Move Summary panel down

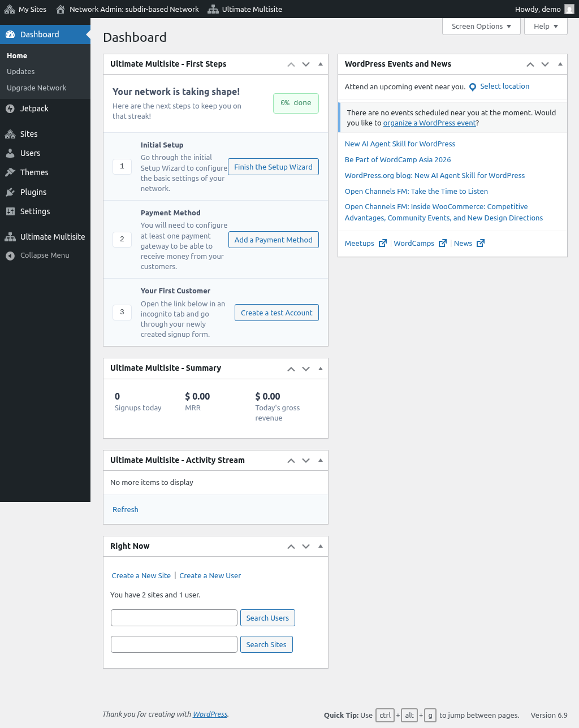pyautogui.click(x=306, y=369)
